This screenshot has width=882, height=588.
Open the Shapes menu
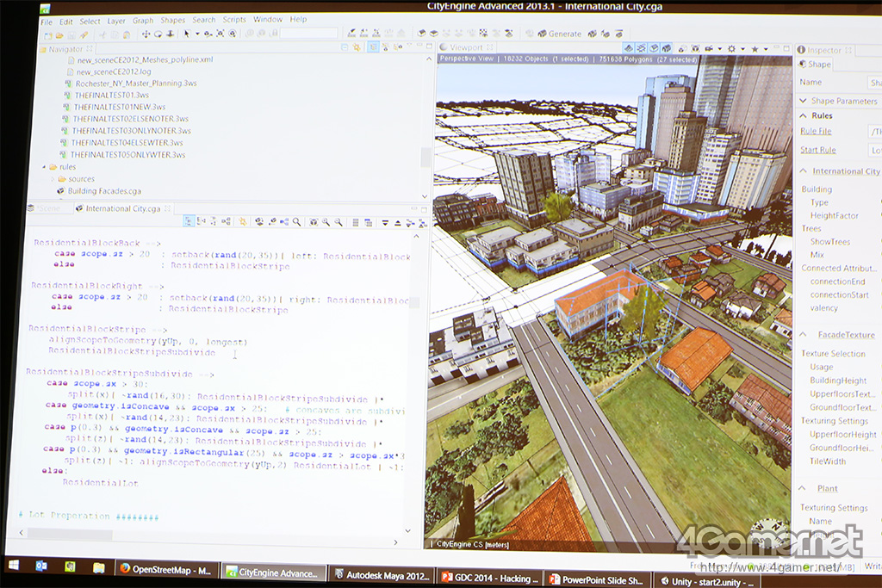172,21
